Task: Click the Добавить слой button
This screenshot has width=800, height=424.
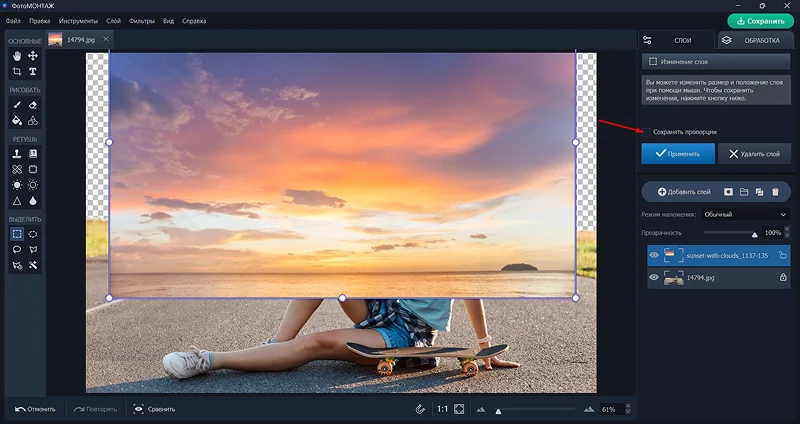Action: pyautogui.click(x=684, y=192)
